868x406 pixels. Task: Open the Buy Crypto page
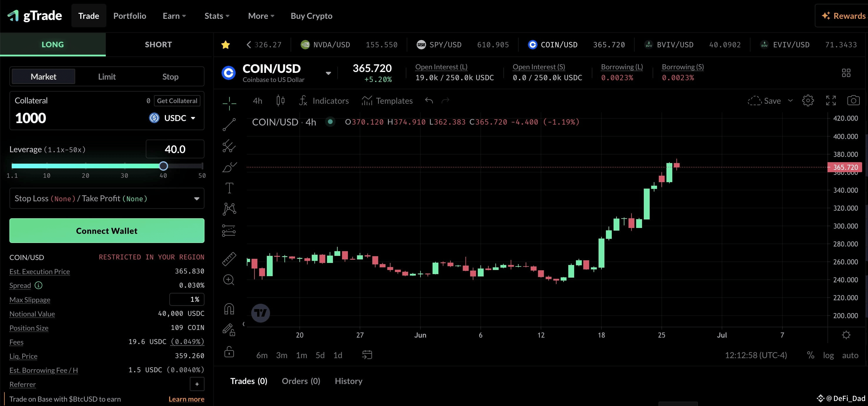(311, 16)
